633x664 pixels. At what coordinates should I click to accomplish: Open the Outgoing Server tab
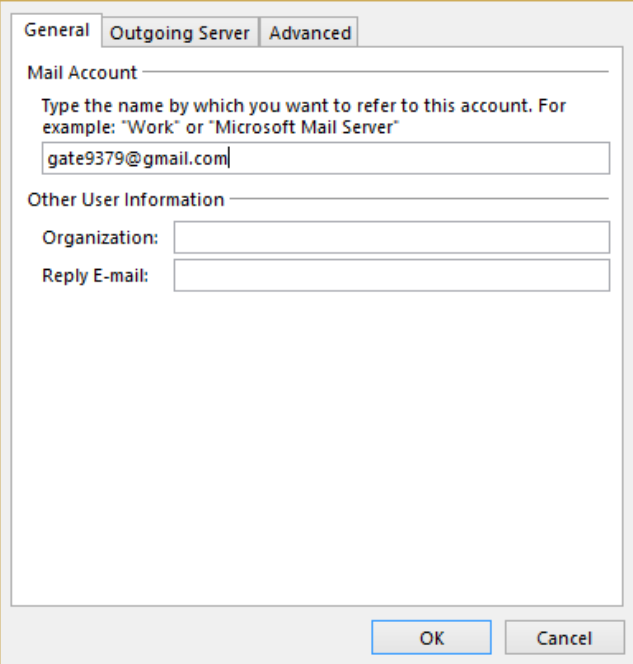click(180, 33)
